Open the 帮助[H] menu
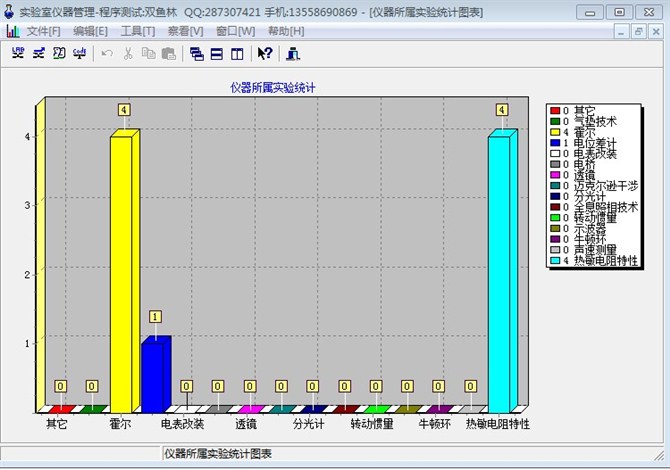This screenshot has width=670, height=470. coord(286,31)
